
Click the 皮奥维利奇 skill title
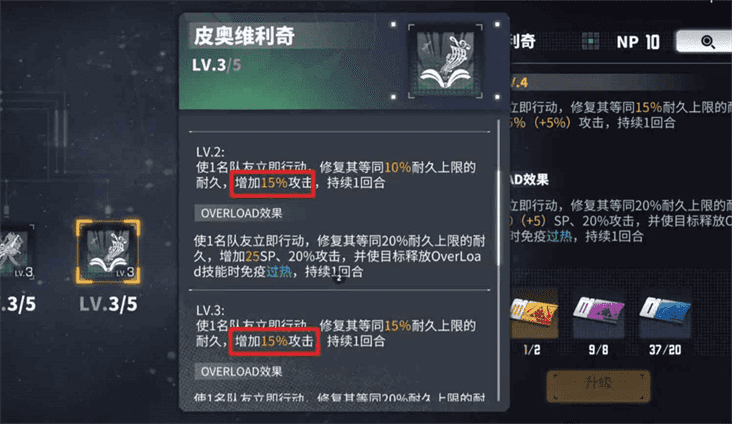[244, 36]
